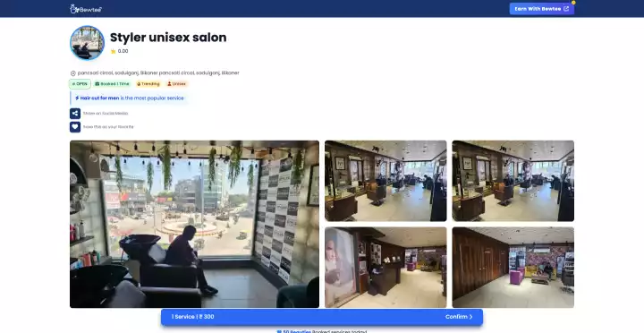
Task: Click the pancsati circal address text
Action: (158, 73)
